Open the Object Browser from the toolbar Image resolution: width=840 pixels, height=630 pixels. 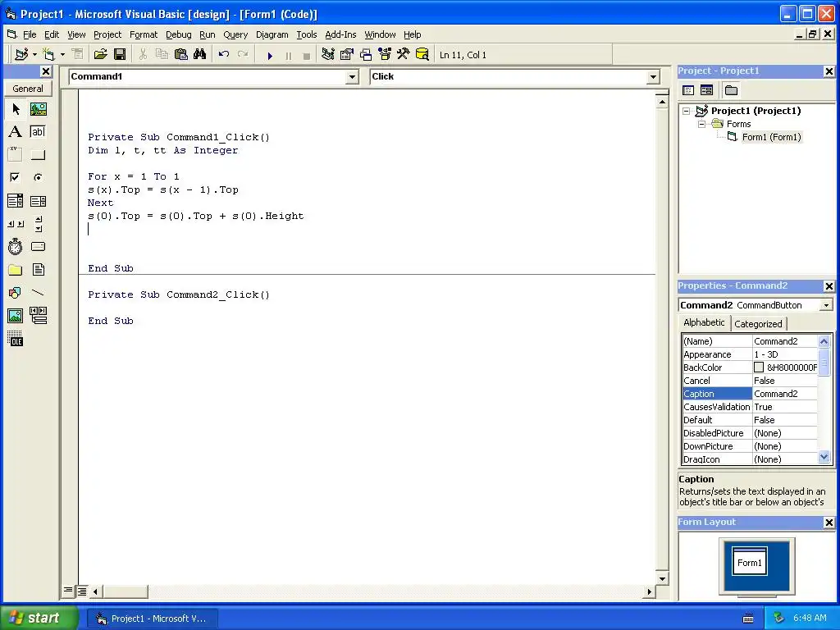(385, 55)
